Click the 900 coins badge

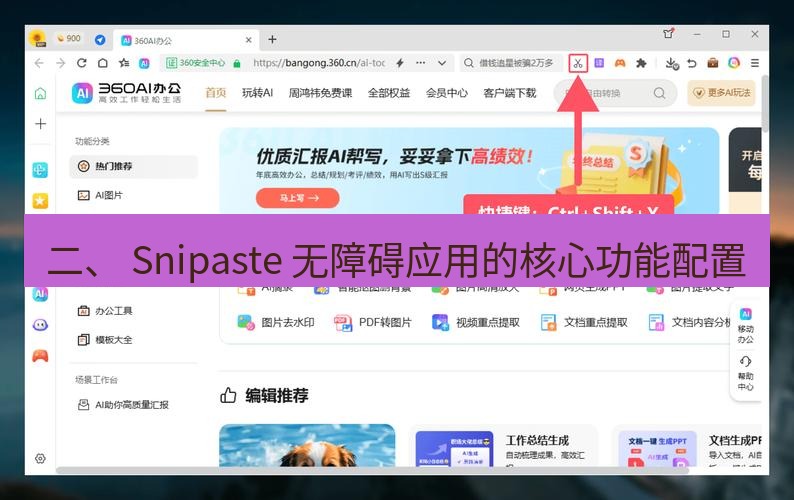tap(69, 39)
